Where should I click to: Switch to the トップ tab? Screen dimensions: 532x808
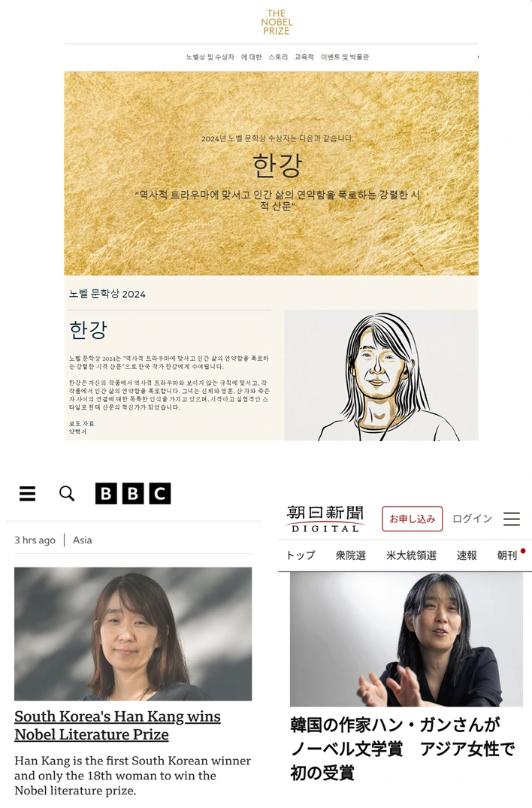tap(301, 555)
